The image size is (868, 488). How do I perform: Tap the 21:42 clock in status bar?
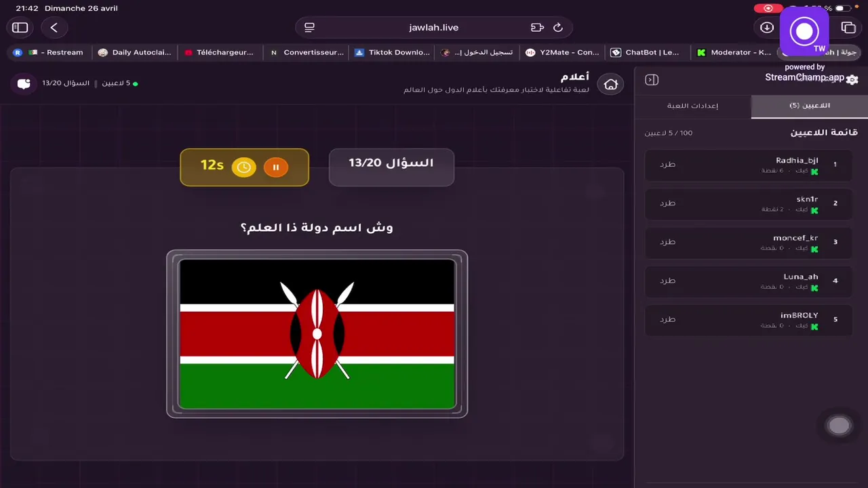tap(27, 8)
